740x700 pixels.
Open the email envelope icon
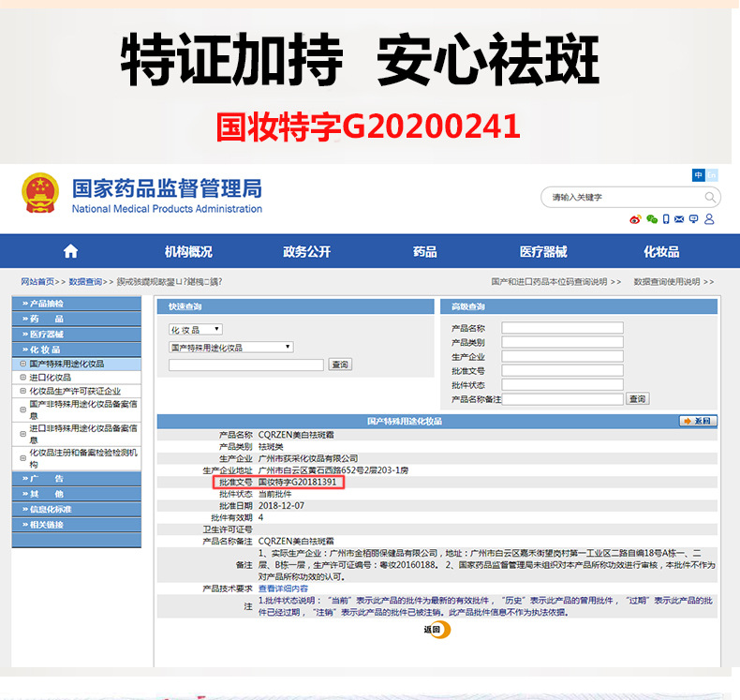click(x=679, y=219)
